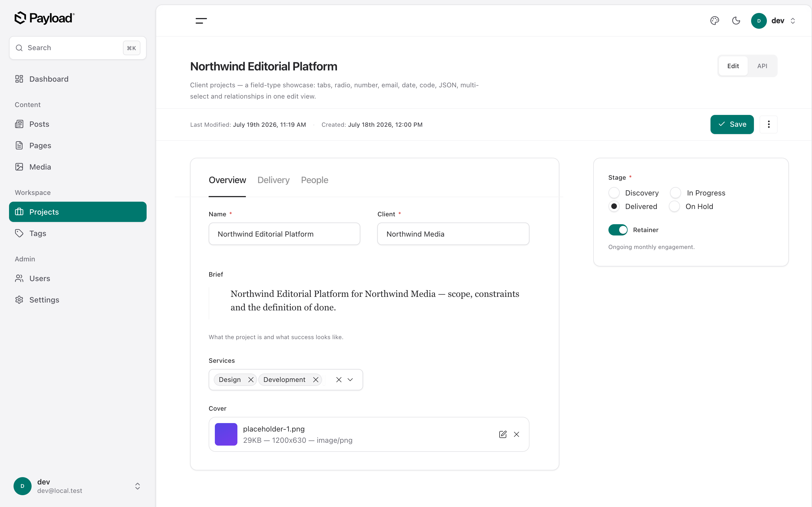Image resolution: width=812 pixels, height=507 pixels.
Task: Remove the Design service tag
Action: point(251,380)
